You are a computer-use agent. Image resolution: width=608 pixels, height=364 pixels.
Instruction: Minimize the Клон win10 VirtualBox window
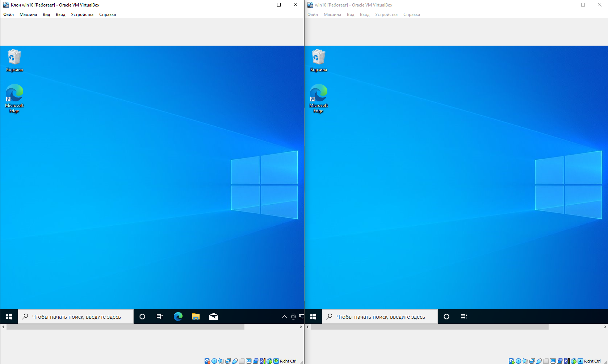tap(263, 5)
